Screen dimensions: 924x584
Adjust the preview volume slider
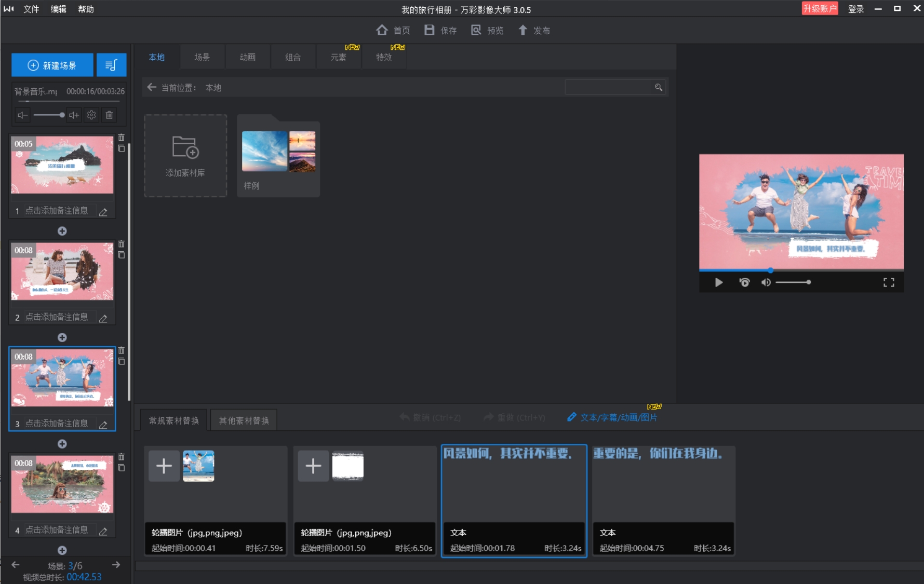(x=793, y=282)
